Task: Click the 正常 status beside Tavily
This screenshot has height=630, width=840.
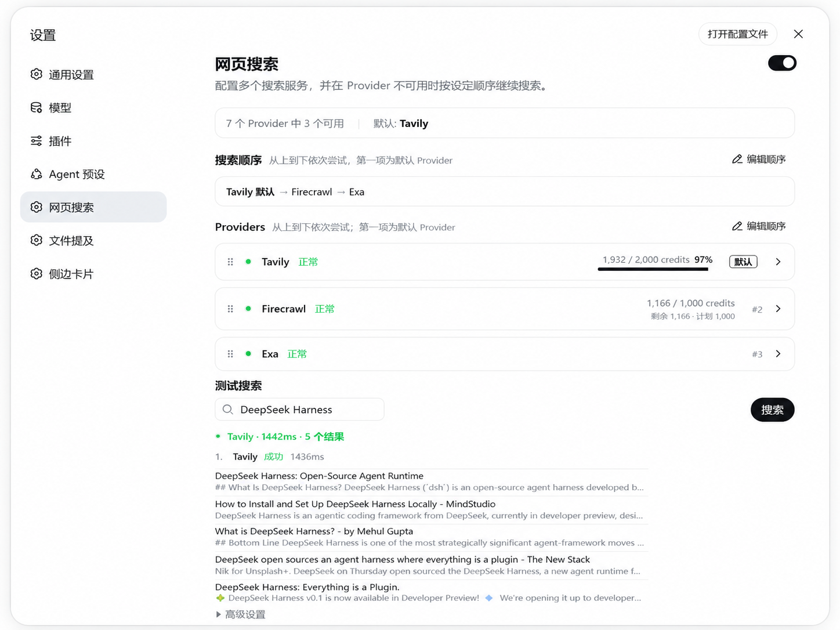Action: [308, 262]
